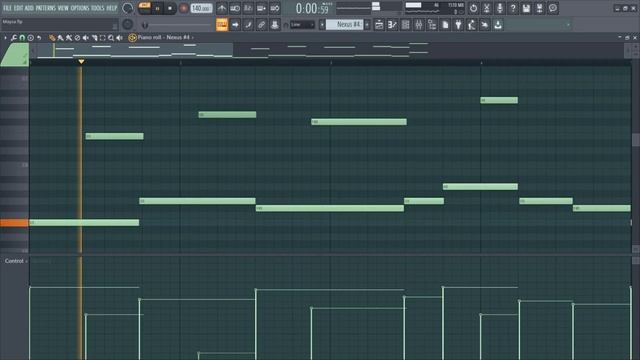Open the speech bubble news icon
Viewport: 640px width, 360px height.
point(553,8)
